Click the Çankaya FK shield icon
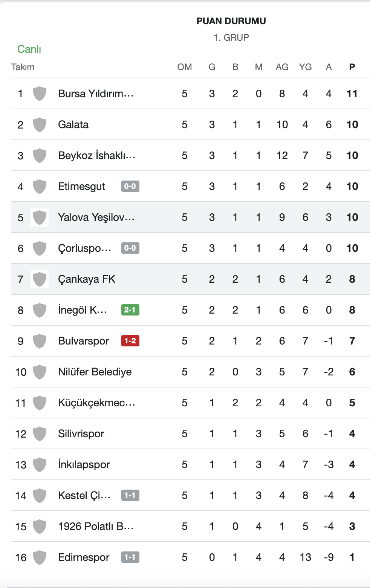The height and width of the screenshot is (588, 370). click(40, 279)
